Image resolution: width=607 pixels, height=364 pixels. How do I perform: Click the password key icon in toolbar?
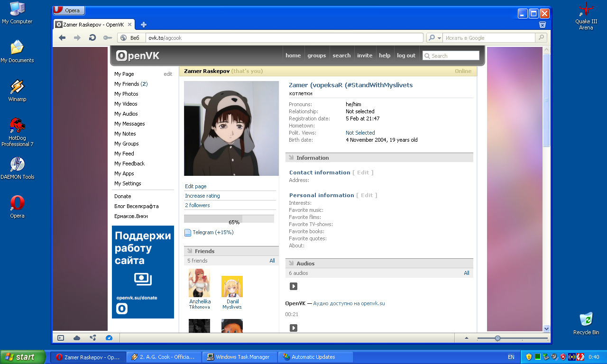[x=108, y=38]
